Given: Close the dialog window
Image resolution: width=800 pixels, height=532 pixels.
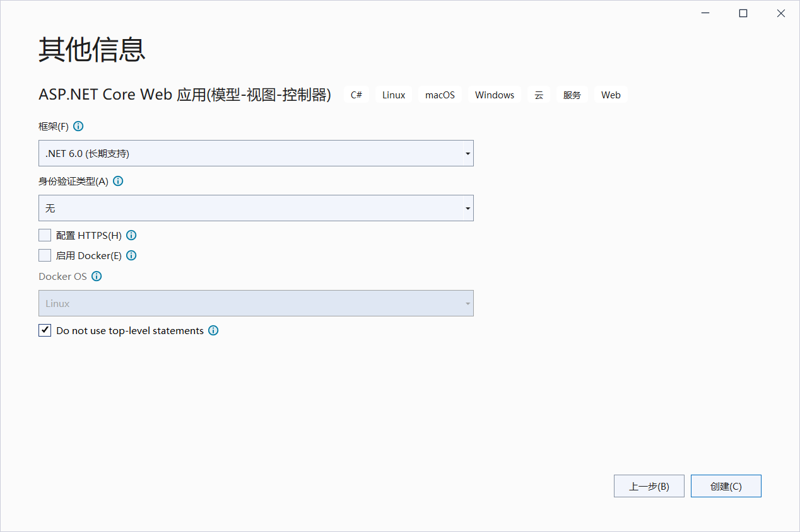Looking at the screenshot, I should coord(781,13).
